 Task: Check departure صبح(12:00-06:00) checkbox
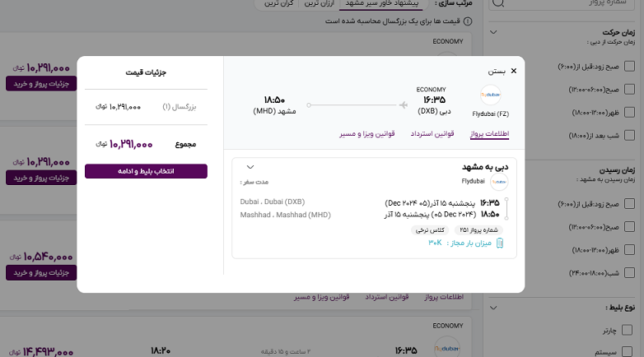click(629, 89)
